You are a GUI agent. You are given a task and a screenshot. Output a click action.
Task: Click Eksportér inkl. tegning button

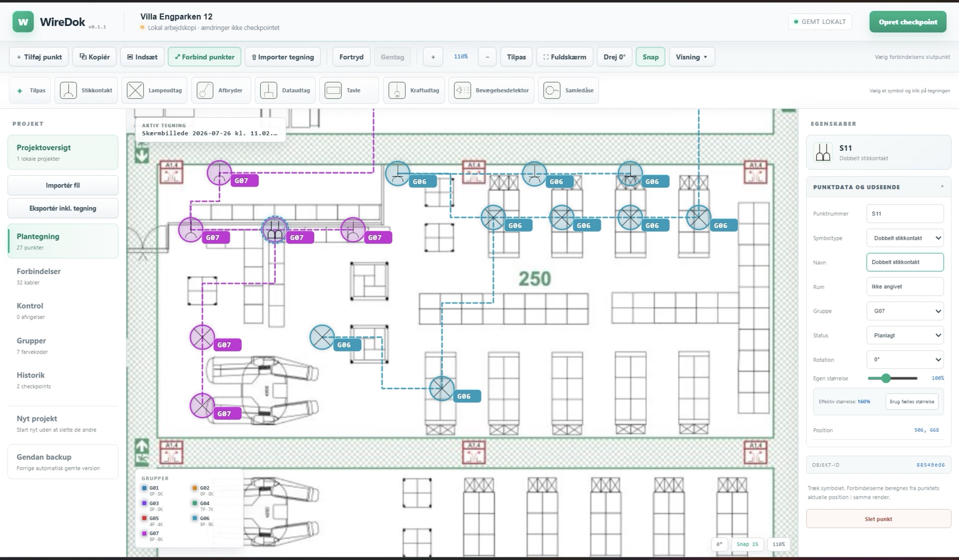pos(63,208)
